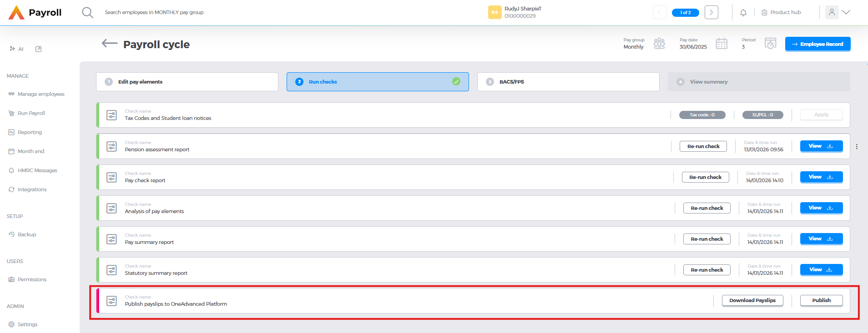Open HMRC Messages

coord(33,170)
